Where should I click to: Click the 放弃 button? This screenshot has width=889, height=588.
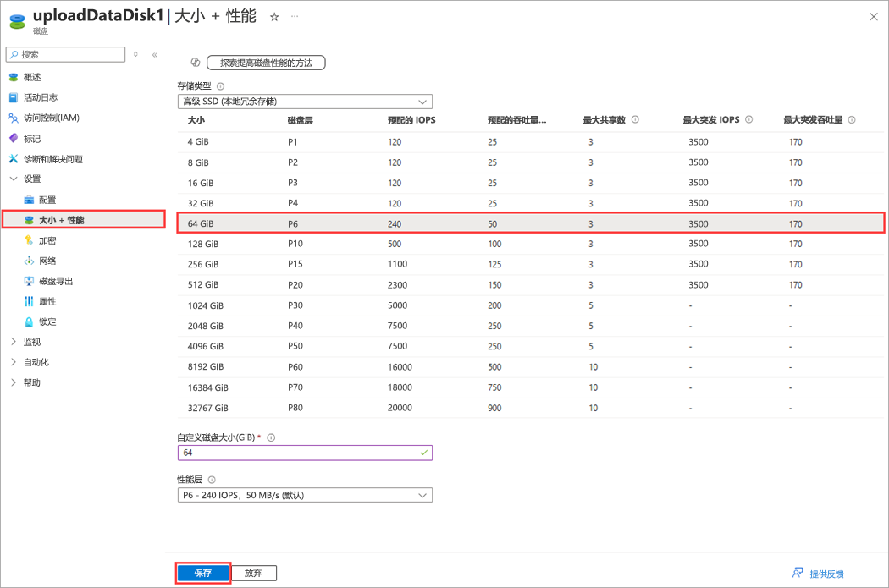[254, 574]
